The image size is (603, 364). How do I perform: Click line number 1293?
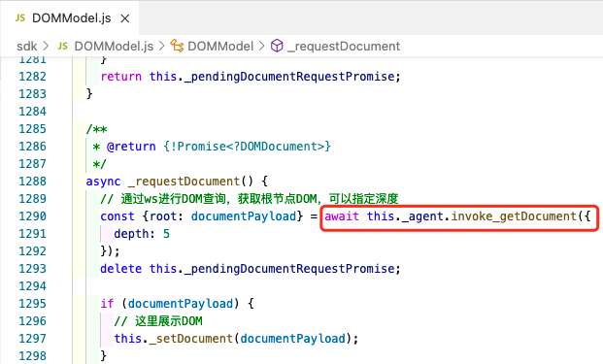(x=33, y=269)
